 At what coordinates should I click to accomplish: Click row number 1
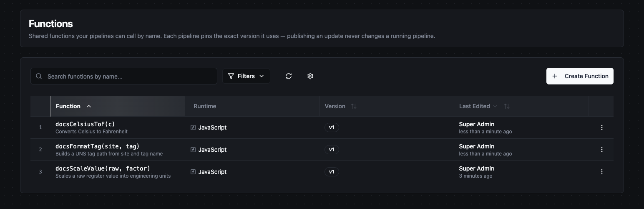(40, 127)
